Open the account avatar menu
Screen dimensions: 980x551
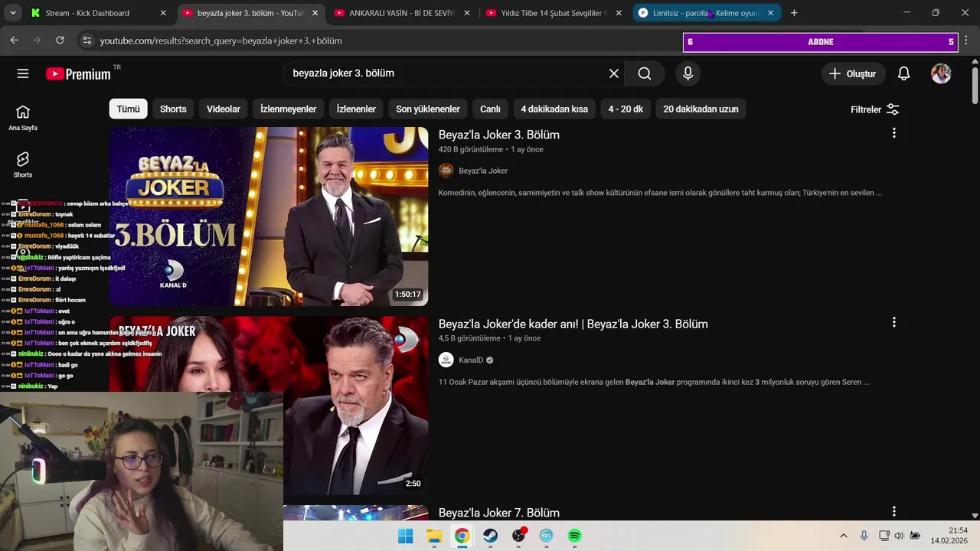pos(941,73)
